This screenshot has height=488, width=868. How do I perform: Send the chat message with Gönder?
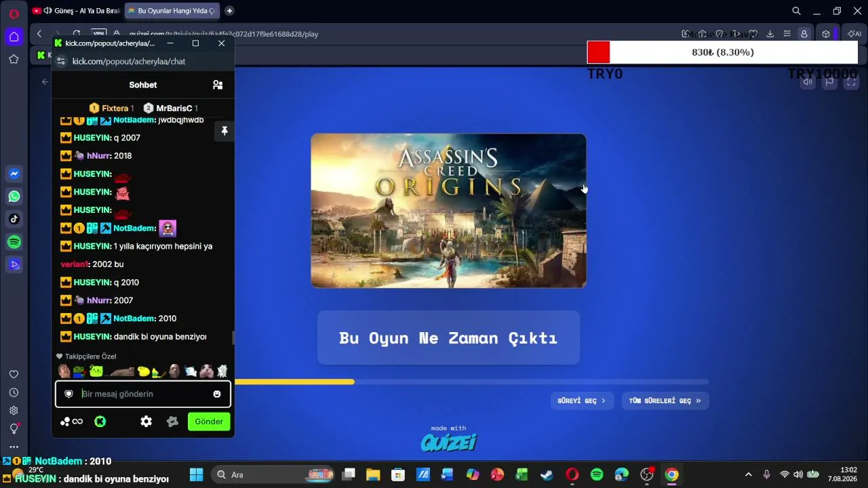209,422
